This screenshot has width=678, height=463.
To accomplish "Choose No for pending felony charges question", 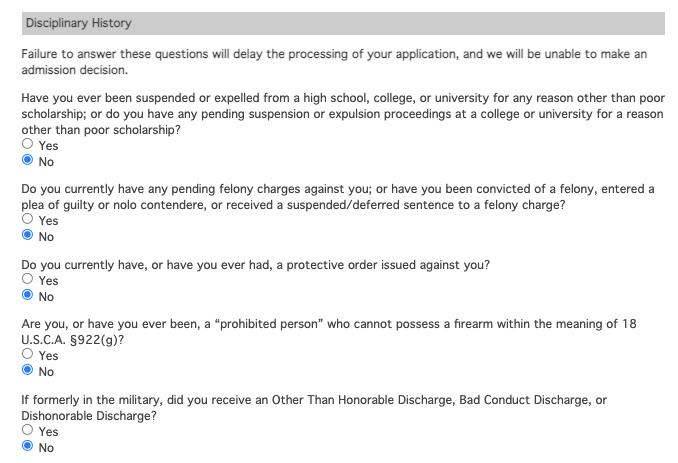I will click(27, 237).
